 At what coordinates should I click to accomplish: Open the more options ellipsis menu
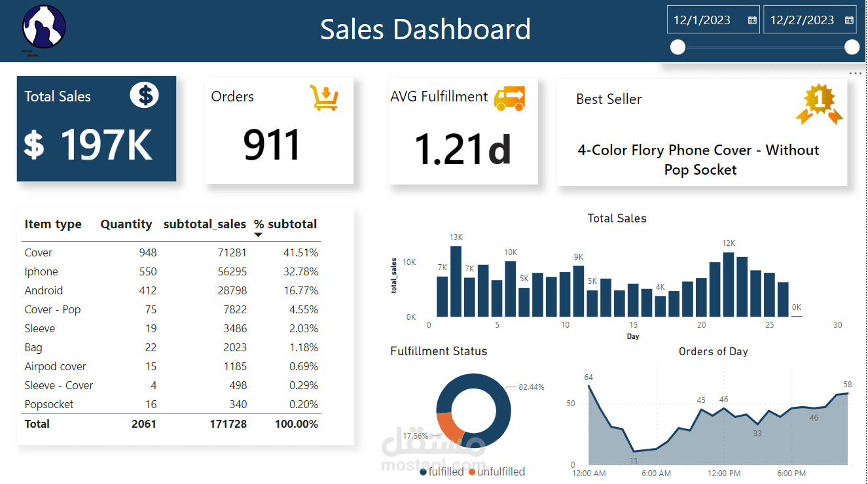coord(856,73)
